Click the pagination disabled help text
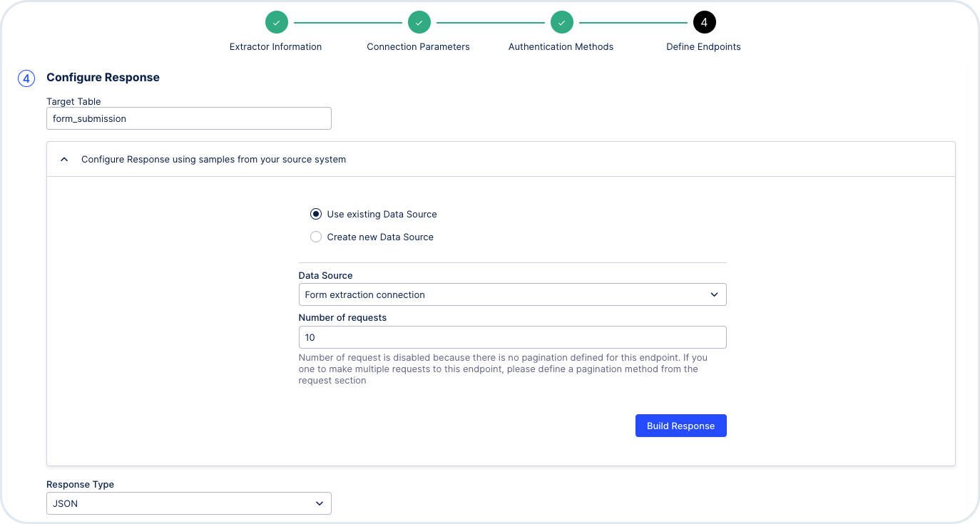980x524 pixels. click(x=503, y=369)
